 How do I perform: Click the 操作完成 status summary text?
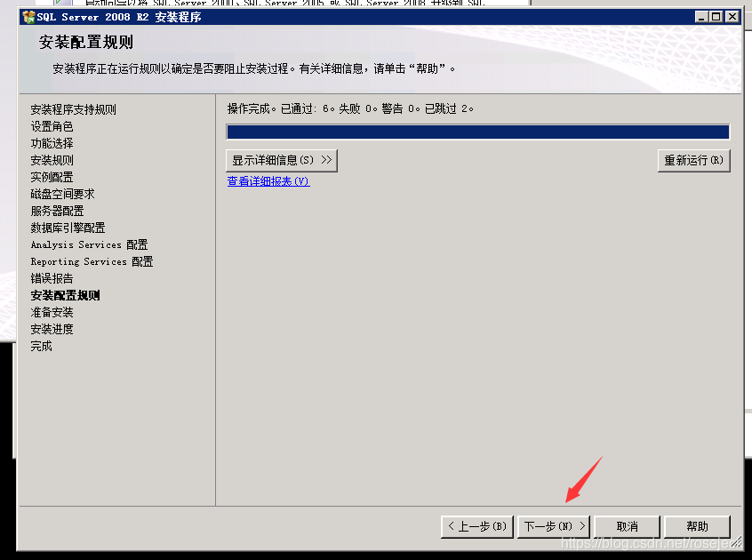pos(350,108)
